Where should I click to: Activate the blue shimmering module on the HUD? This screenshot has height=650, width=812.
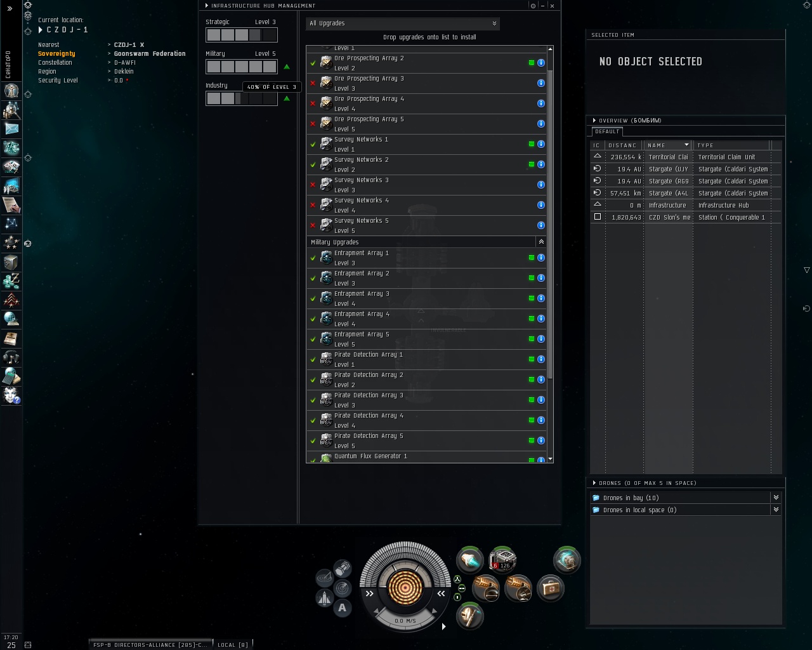click(566, 560)
